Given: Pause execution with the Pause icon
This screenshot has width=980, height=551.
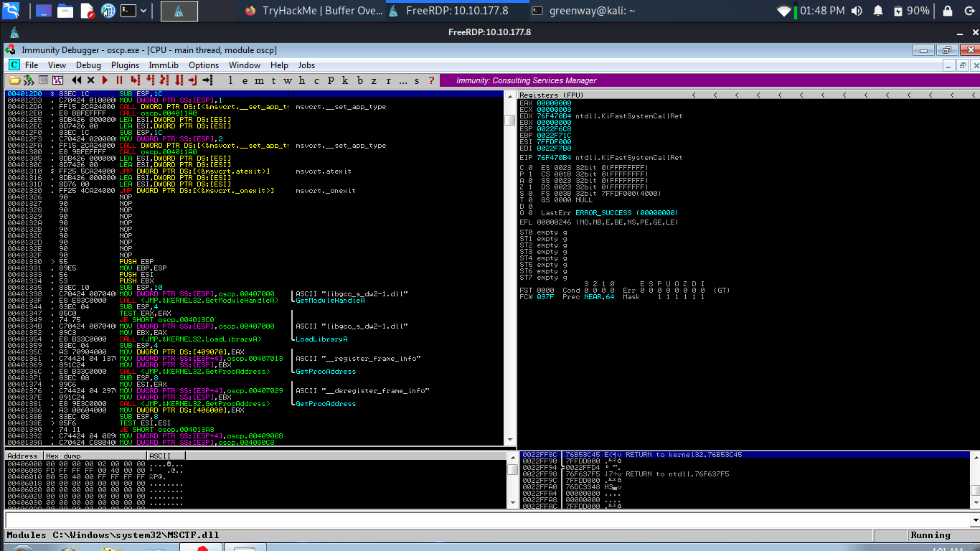Looking at the screenshot, I should pyautogui.click(x=119, y=80).
